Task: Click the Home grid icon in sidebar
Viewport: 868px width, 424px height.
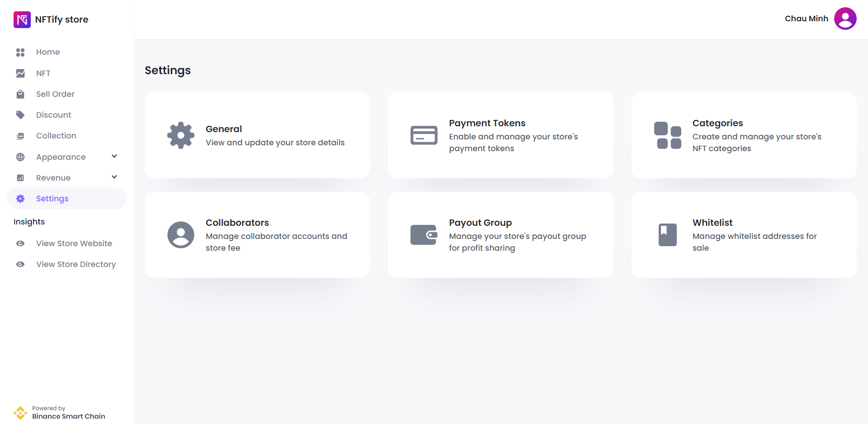Action: (x=20, y=52)
